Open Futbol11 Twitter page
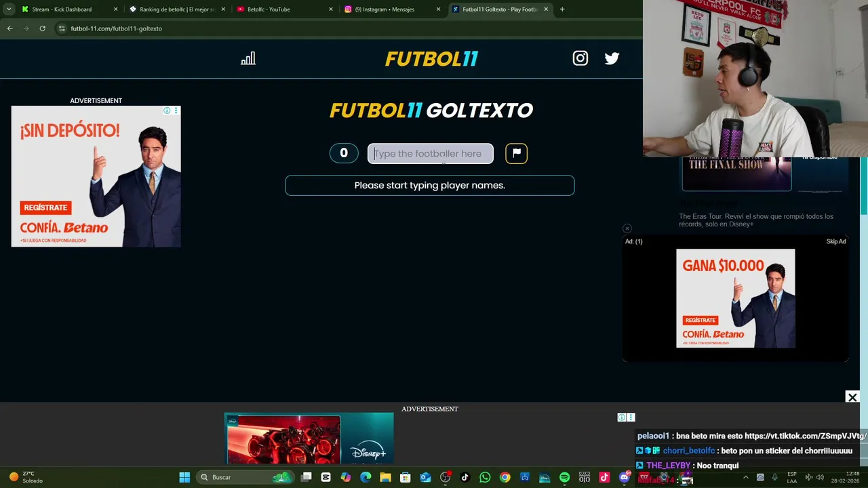Image resolution: width=868 pixels, height=488 pixels. coord(612,58)
